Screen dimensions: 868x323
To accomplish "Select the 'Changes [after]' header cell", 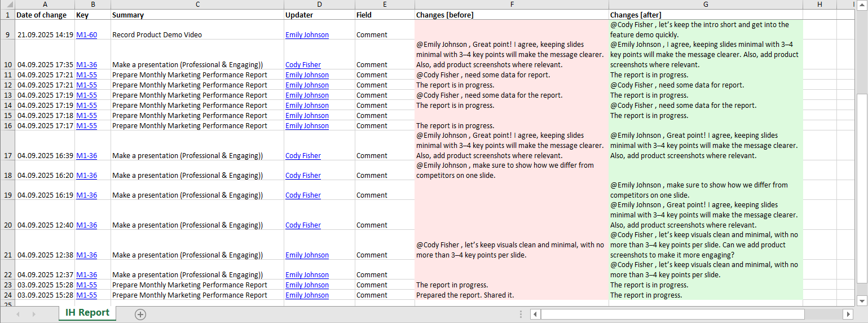I will tap(706, 15).
